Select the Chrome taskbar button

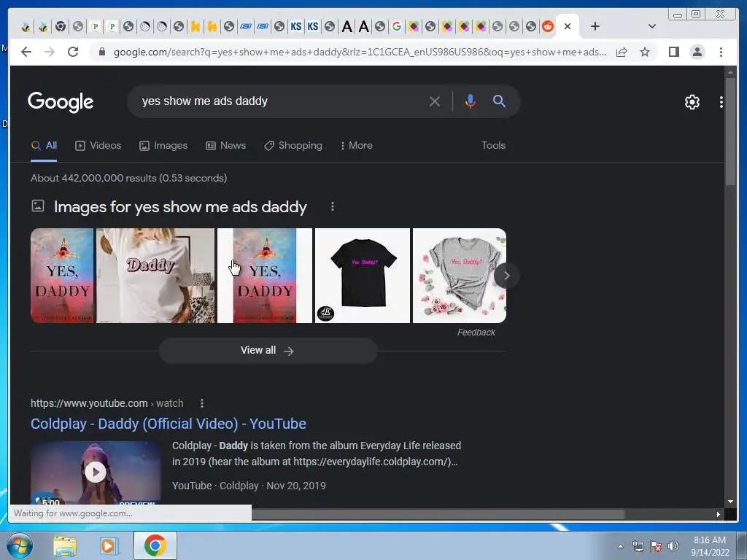point(155,545)
